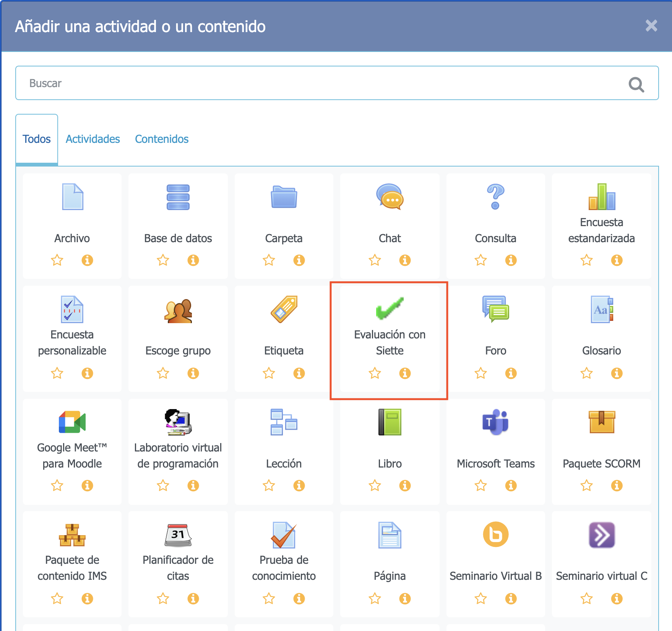Select the Archivo file icon
This screenshot has height=631, width=672.
point(72,197)
